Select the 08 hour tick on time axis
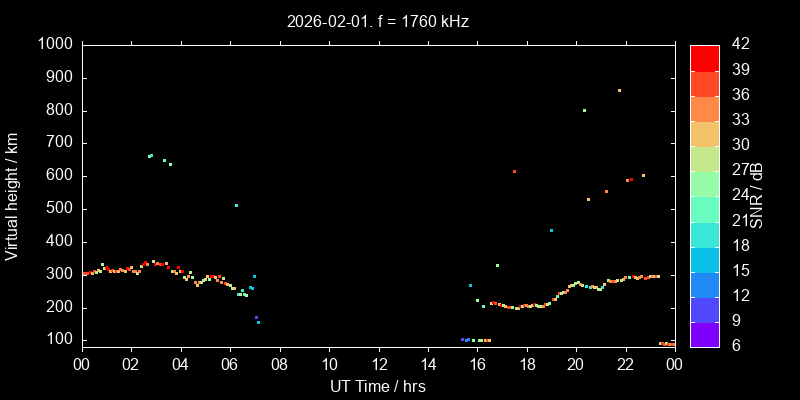Viewport: 800px width, 400px height. click(279, 364)
